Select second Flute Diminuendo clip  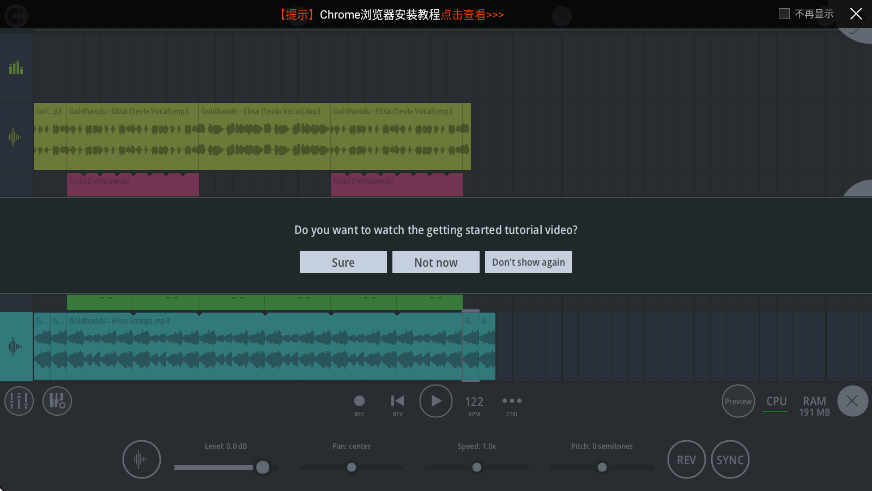tap(397, 185)
